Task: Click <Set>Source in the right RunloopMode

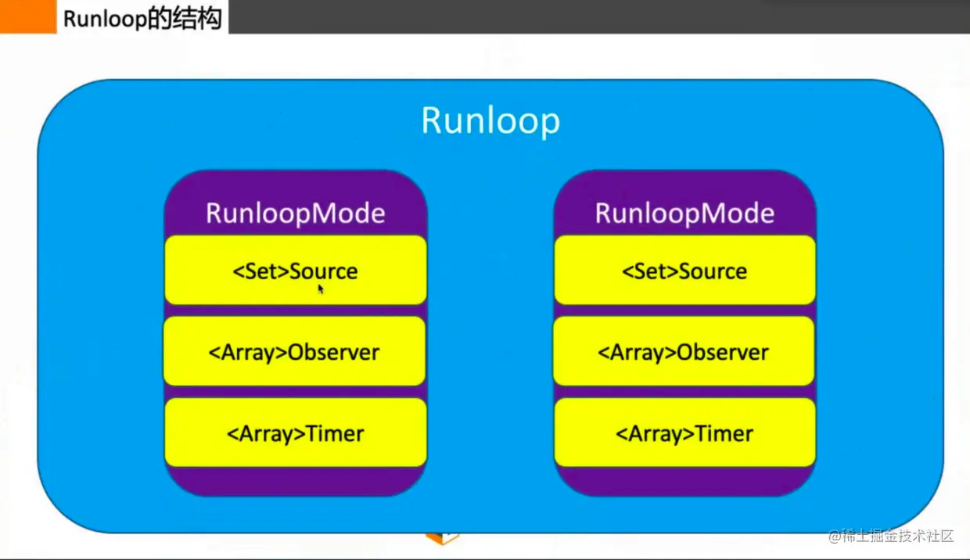Action: click(x=684, y=270)
